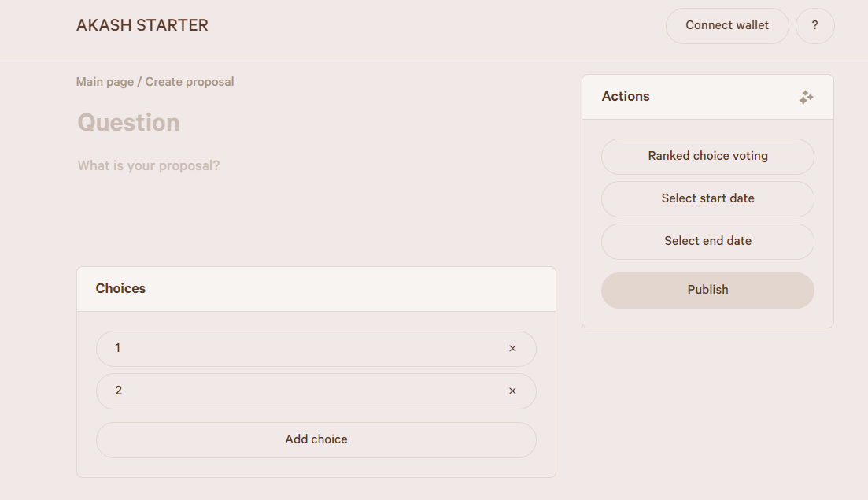868x500 pixels.
Task: Click the AKASH STARTER logo
Action: (x=142, y=25)
